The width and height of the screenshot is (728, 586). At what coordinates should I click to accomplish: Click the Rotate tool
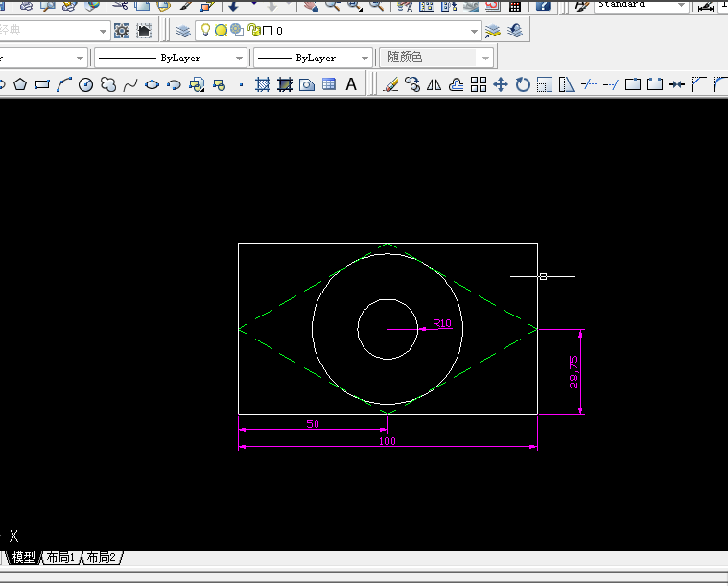click(x=523, y=84)
